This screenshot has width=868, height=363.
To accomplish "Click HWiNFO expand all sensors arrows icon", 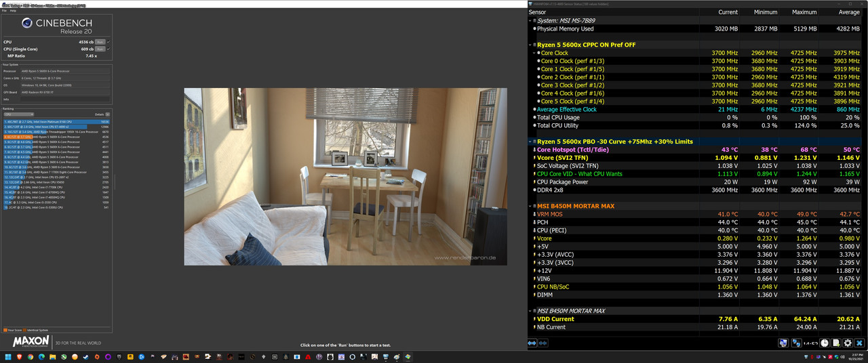I will (x=532, y=343).
